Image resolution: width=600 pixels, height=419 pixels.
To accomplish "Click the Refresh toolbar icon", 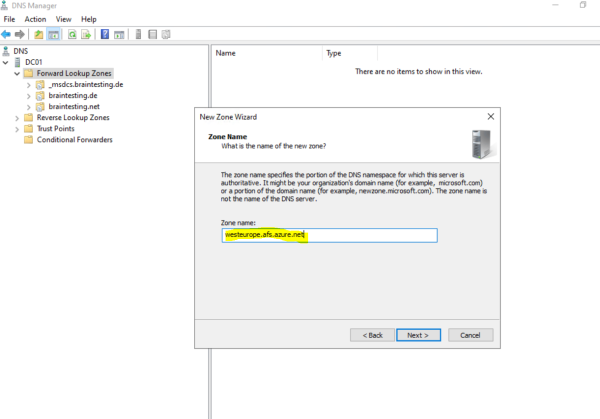I will click(x=72, y=34).
